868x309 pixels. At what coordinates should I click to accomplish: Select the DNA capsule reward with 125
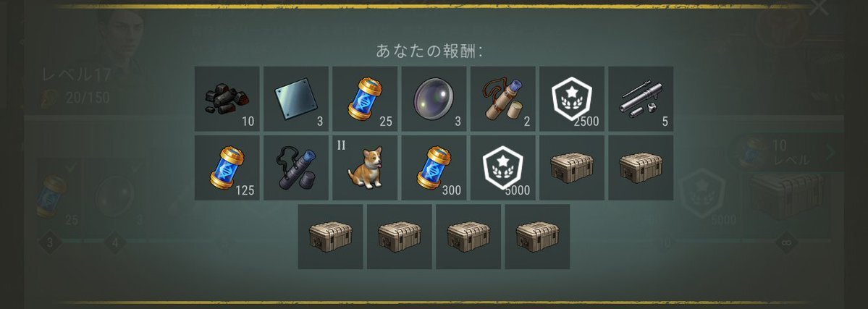click(227, 168)
